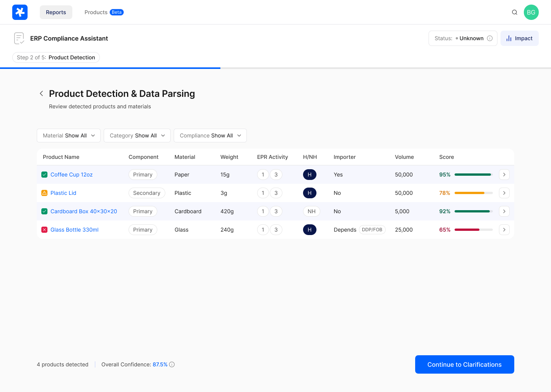Switch to the Reports tab
551x392 pixels.
[56, 12]
